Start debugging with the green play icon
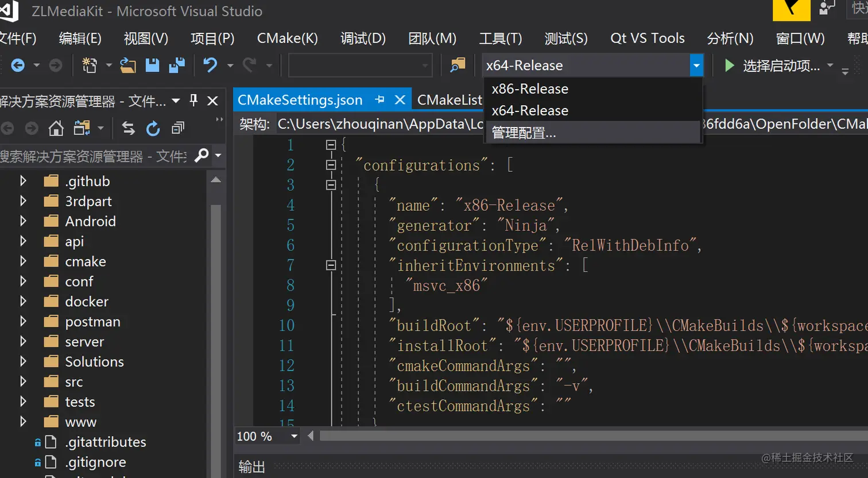 pyautogui.click(x=729, y=65)
